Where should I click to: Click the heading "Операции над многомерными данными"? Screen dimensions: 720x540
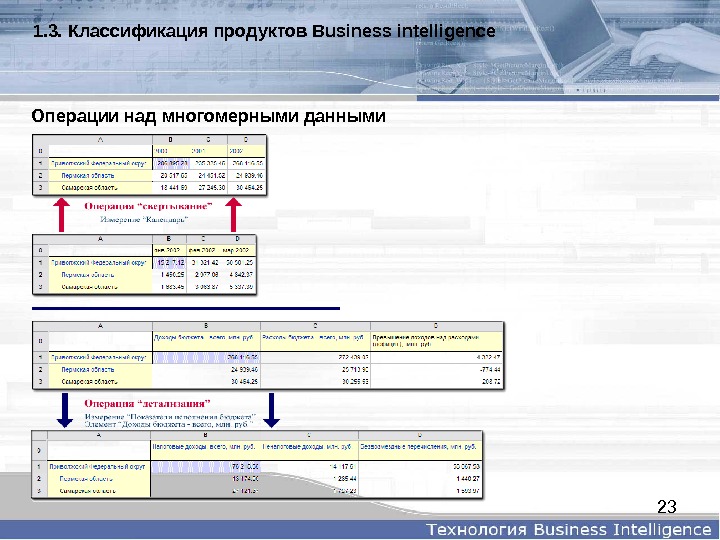click(208, 116)
